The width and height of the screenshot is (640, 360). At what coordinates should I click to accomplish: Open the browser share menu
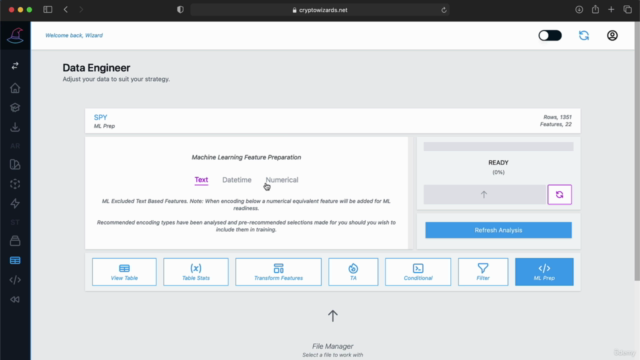(x=595, y=9)
